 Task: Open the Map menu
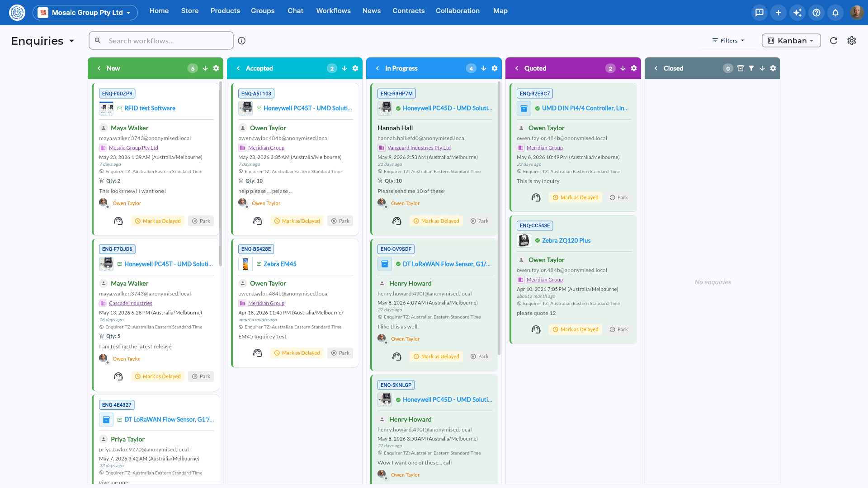click(500, 11)
